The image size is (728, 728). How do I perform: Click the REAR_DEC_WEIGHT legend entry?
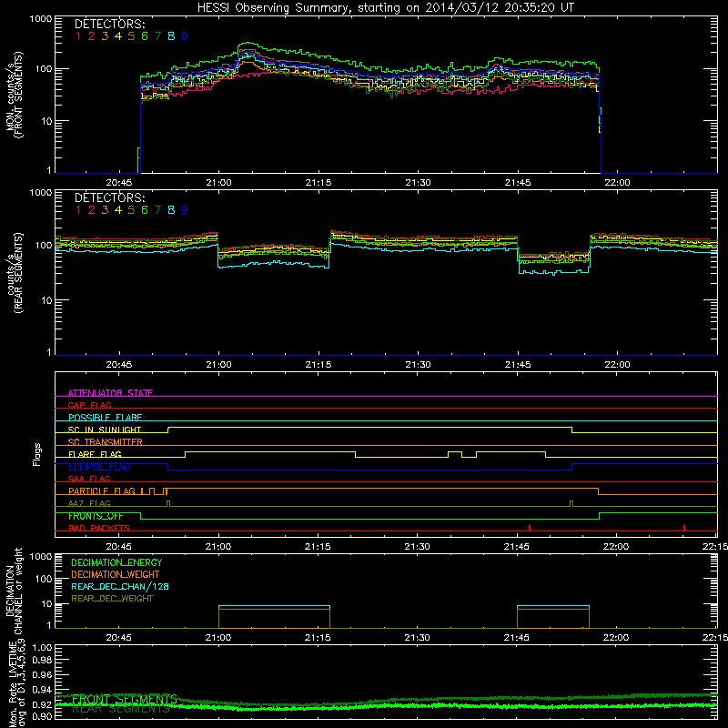point(112,599)
